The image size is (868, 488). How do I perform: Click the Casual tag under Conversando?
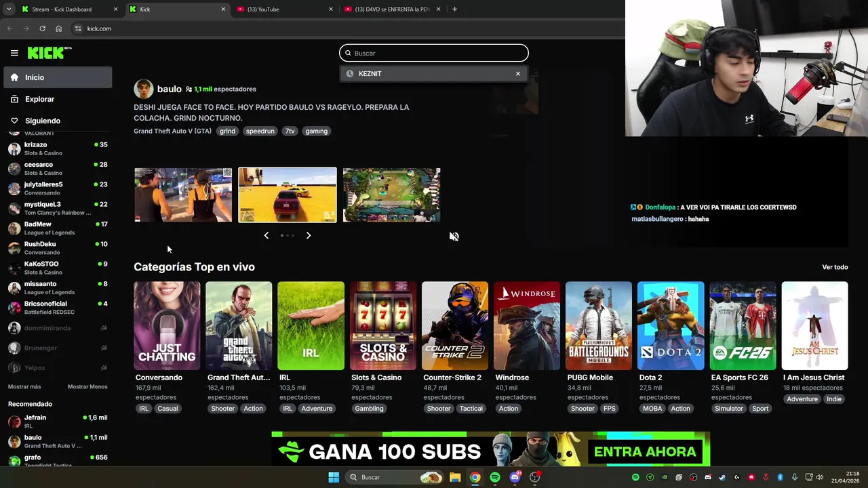pyautogui.click(x=167, y=409)
